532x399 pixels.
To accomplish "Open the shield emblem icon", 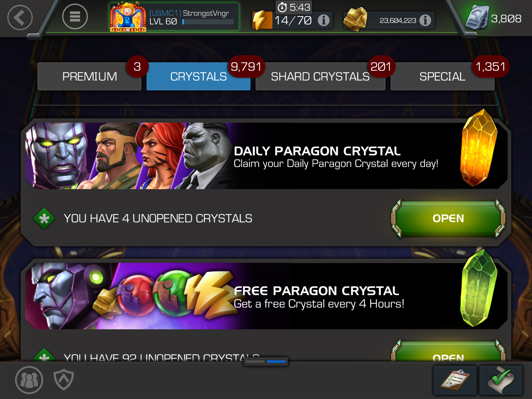I will pyautogui.click(x=64, y=379).
